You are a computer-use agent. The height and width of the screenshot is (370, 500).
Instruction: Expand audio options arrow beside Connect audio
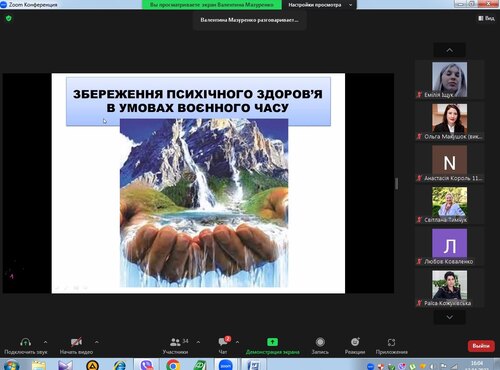pos(45,342)
